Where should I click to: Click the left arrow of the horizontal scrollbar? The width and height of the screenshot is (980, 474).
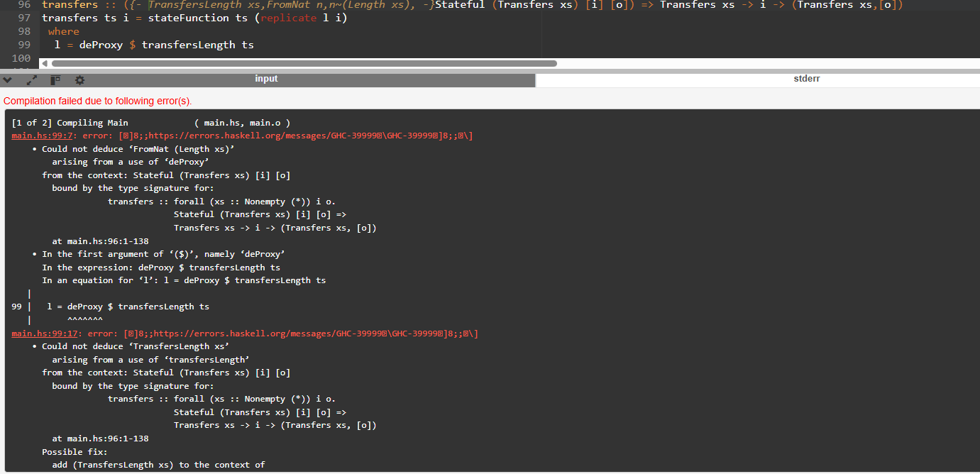(45, 63)
